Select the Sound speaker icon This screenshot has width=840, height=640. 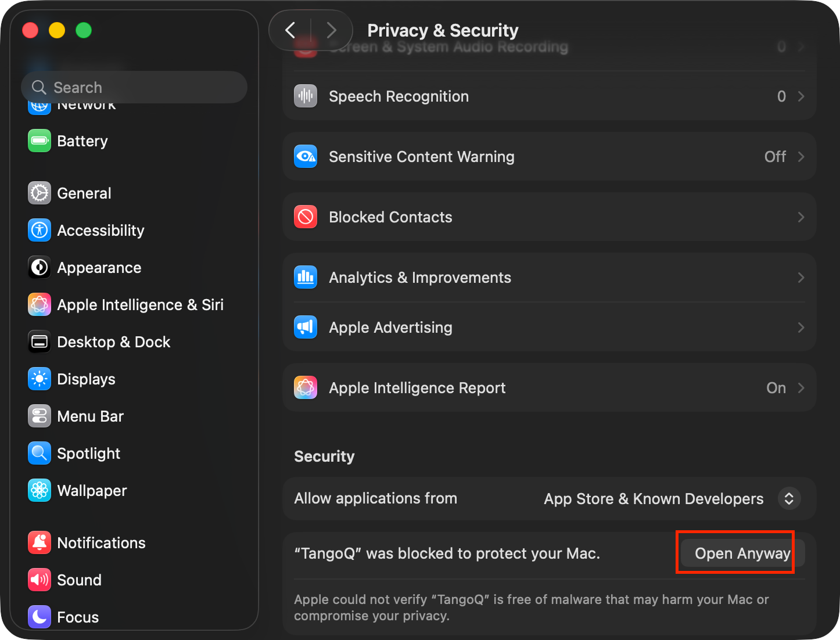[x=40, y=580]
